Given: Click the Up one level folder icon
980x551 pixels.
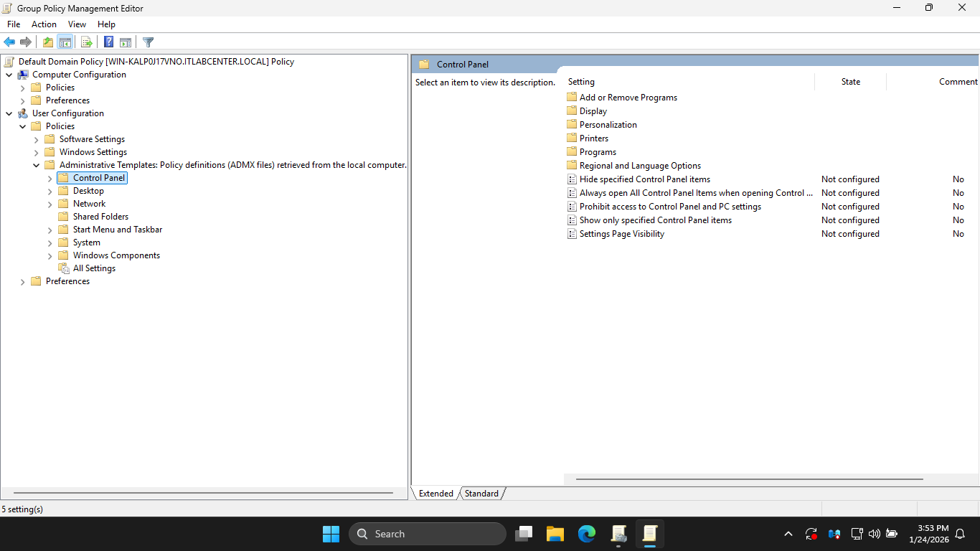Looking at the screenshot, I should [x=47, y=42].
